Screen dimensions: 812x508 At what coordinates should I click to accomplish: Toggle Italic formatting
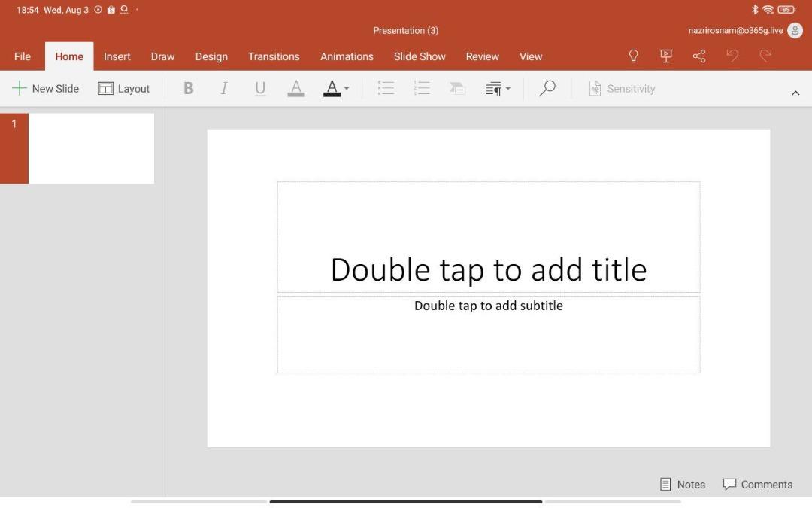(224, 89)
